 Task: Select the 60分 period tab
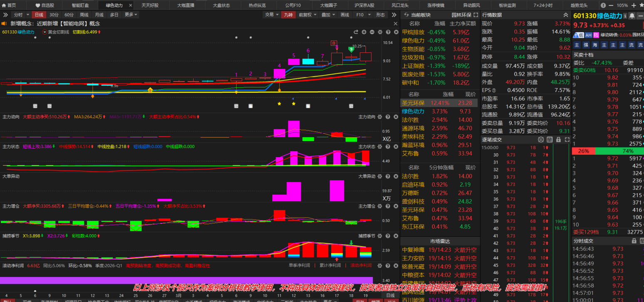[x=69, y=15]
